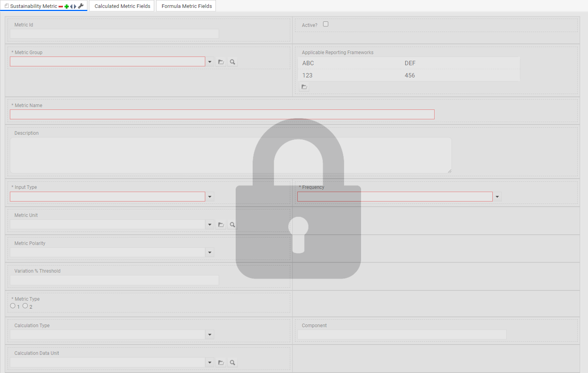Screen dimensions: 588x373
Task: Enable the Active? checkbox
Action: 325,24
